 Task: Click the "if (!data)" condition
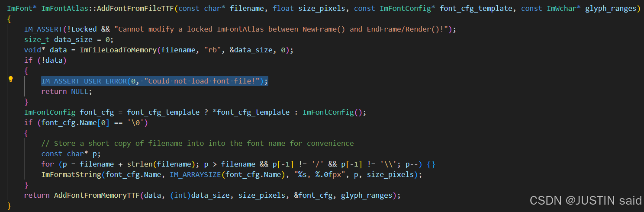(x=45, y=61)
